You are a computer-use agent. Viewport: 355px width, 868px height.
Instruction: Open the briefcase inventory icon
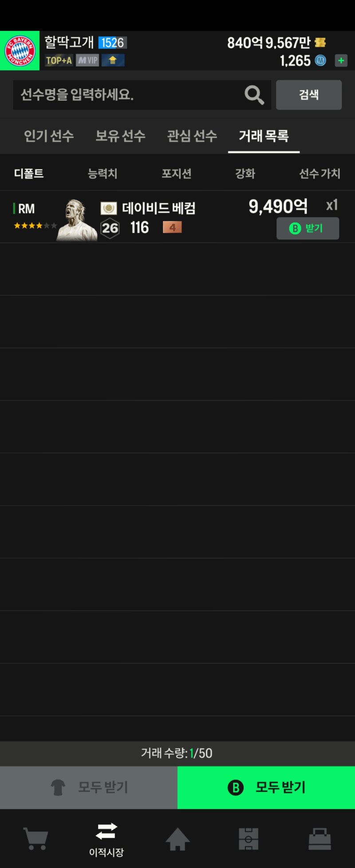pyautogui.click(x=319, y=839)
